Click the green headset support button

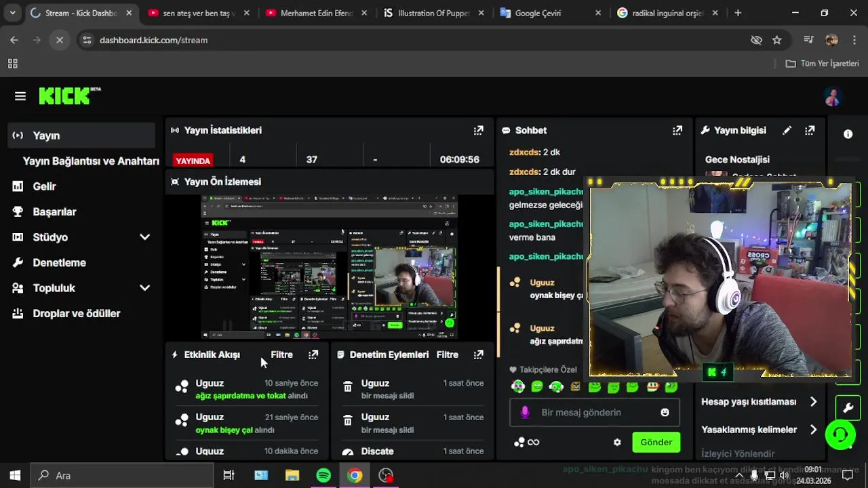[840, 434]
